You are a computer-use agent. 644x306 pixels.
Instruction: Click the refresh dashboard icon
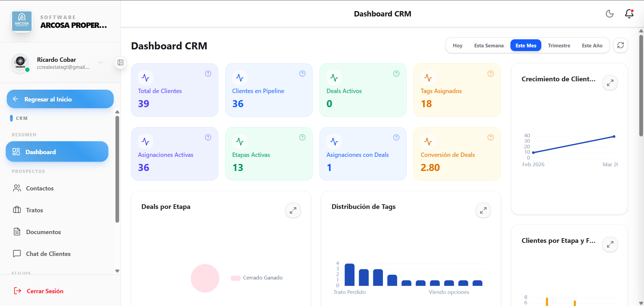point(620,45)
